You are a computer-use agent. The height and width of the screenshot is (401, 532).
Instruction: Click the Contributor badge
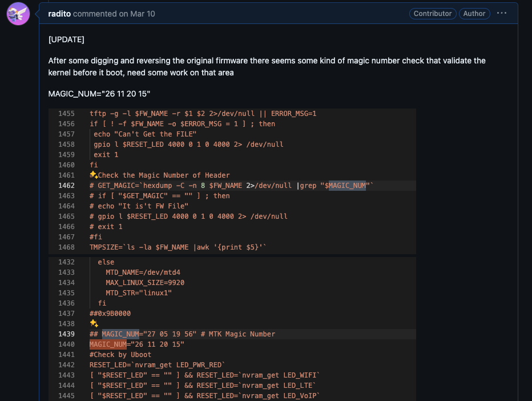coord(433,14)
